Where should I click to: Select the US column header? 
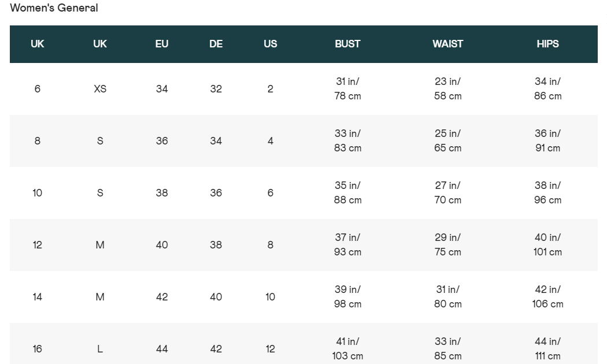(x=270, y=44)
